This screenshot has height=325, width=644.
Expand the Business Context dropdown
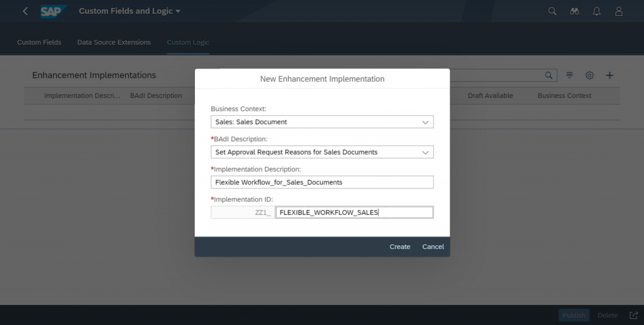[x=425, y=122]
